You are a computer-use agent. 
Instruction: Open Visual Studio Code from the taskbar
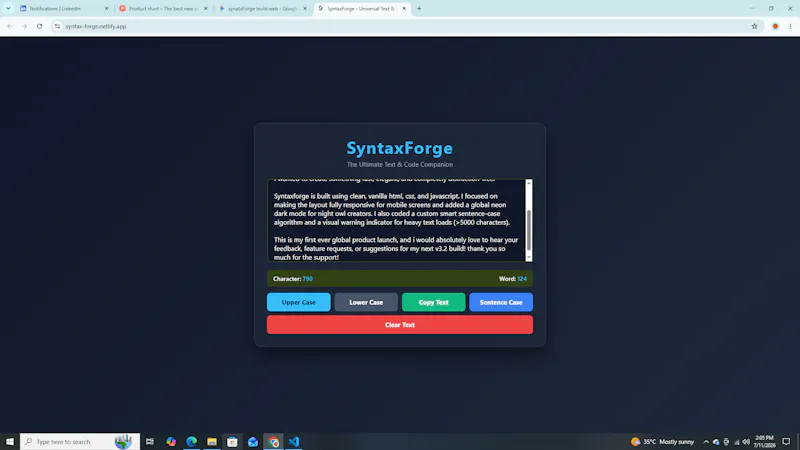pos(294,441)
